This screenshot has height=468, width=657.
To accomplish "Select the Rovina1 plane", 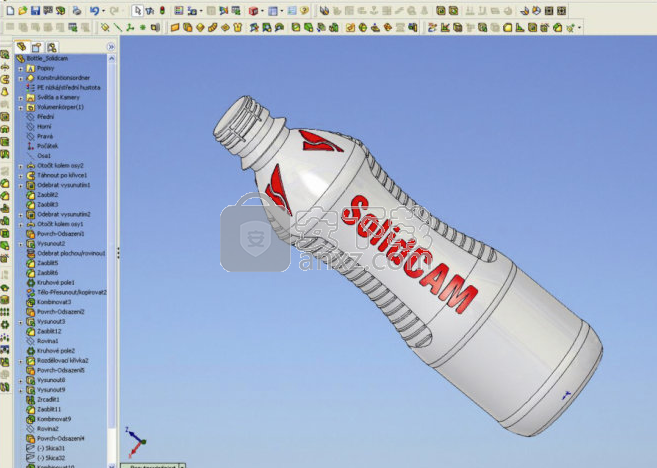I will pyautogui.click(x=47, y=341).
